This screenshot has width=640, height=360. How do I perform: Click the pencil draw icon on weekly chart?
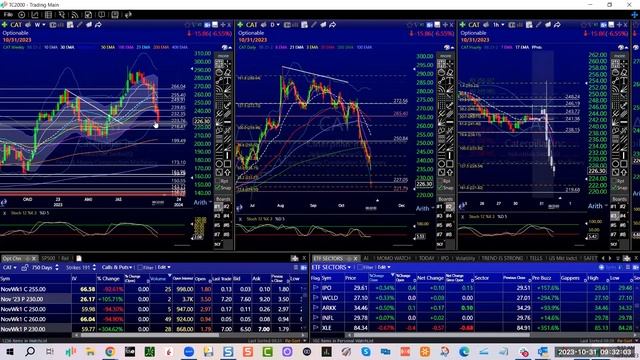[x=80, y=25]
